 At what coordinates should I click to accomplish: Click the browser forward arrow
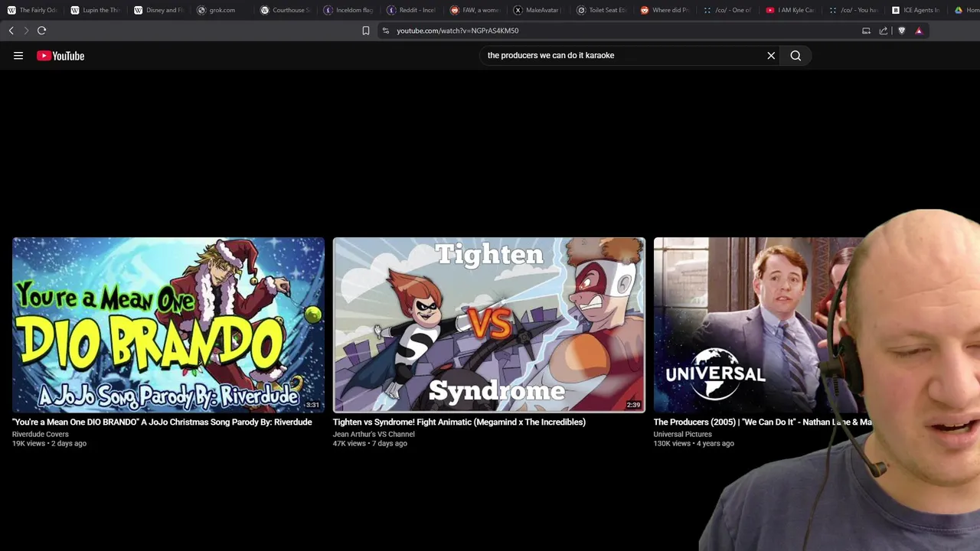[26, 31]
